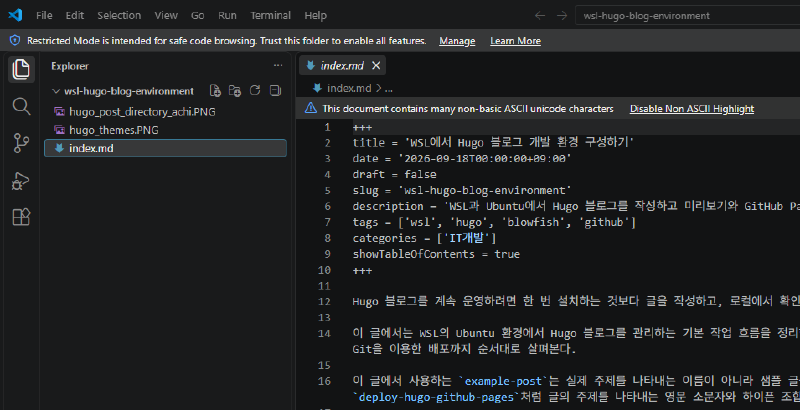Open the Run and Debug view

21,181
